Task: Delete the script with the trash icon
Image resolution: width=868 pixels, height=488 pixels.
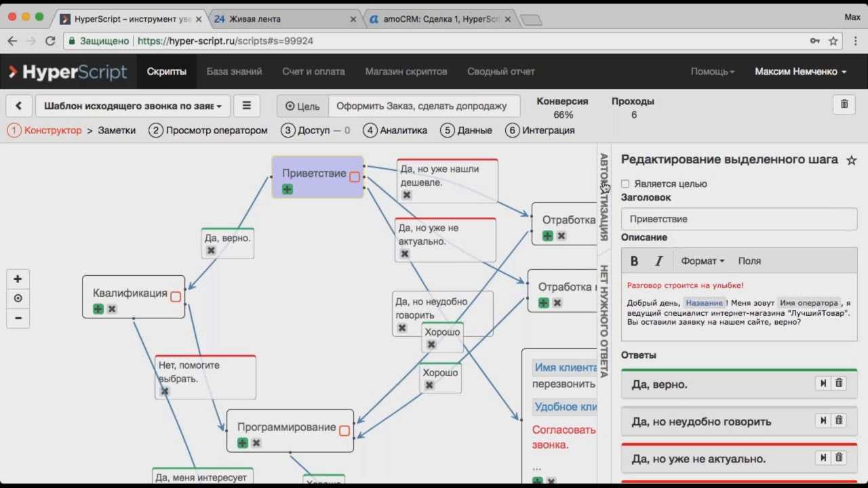Action: (844, 104)
